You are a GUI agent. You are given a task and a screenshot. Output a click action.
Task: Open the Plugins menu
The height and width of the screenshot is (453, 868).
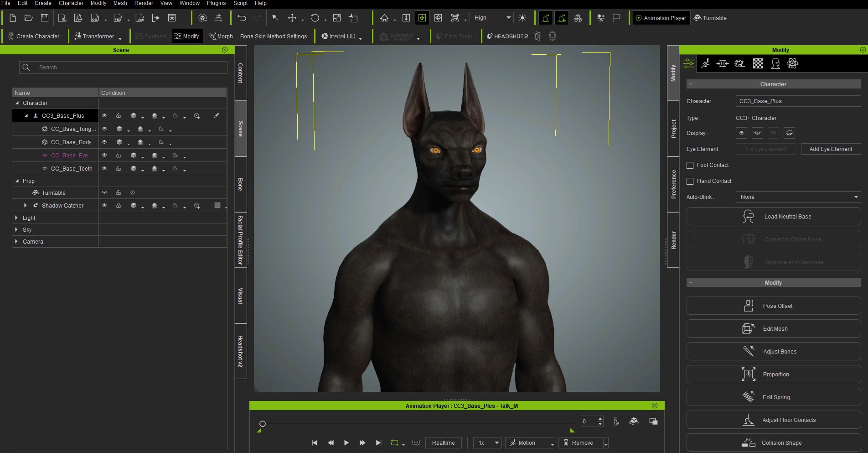pos(216,3)
